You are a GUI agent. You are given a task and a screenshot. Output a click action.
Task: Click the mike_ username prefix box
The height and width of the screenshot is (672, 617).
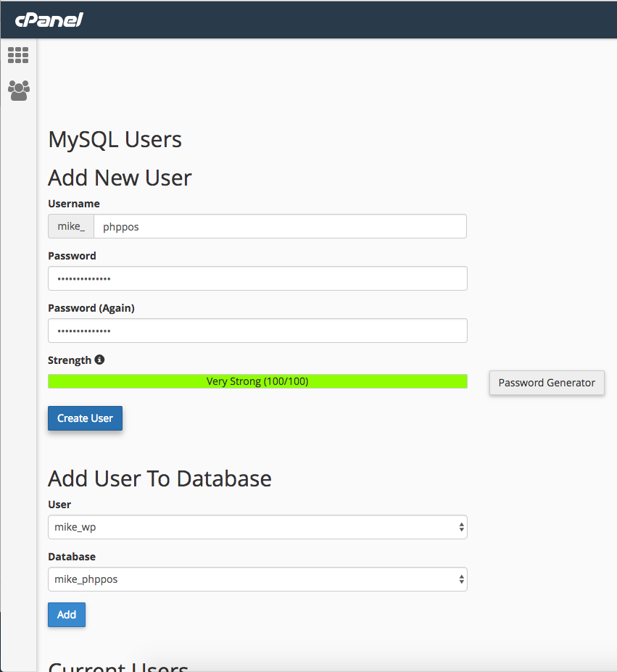tap(71, 226)
